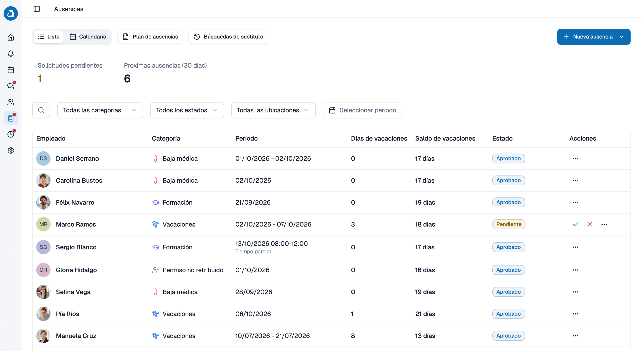Open more actions for Pía Ríos

576,314
